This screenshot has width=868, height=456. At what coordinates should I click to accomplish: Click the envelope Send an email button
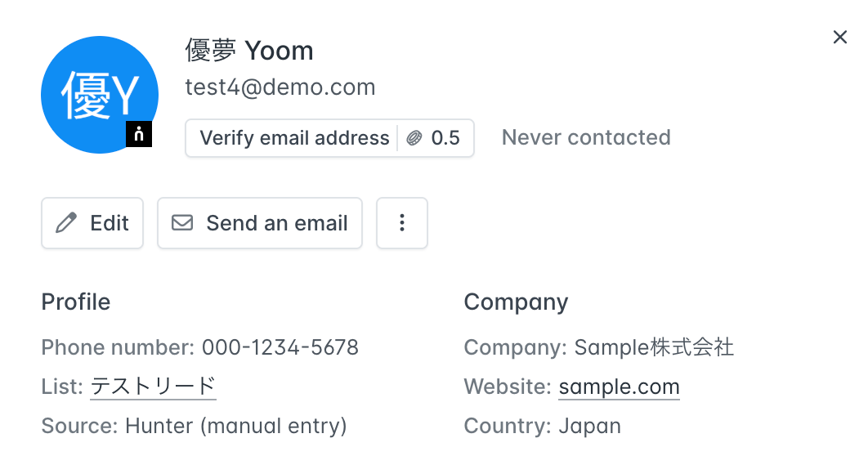pyautogui.click(x=260, y=223)
